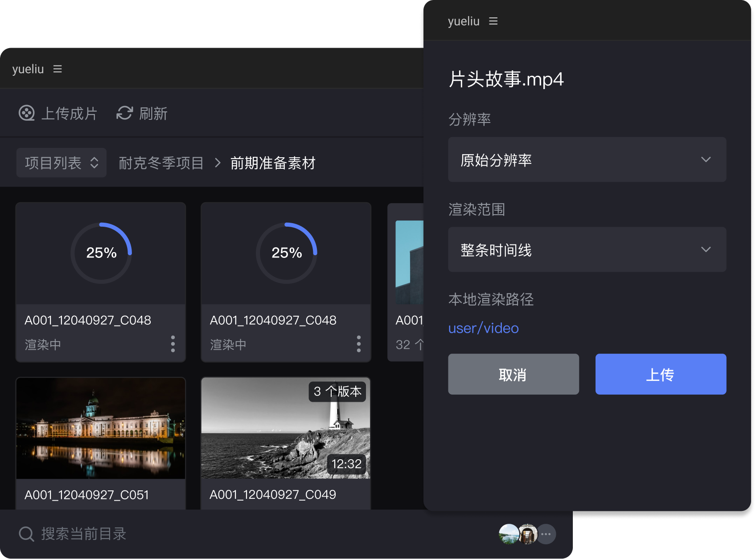
Task: Click the 取消 cancel button
Action: [x=514, y=374]
